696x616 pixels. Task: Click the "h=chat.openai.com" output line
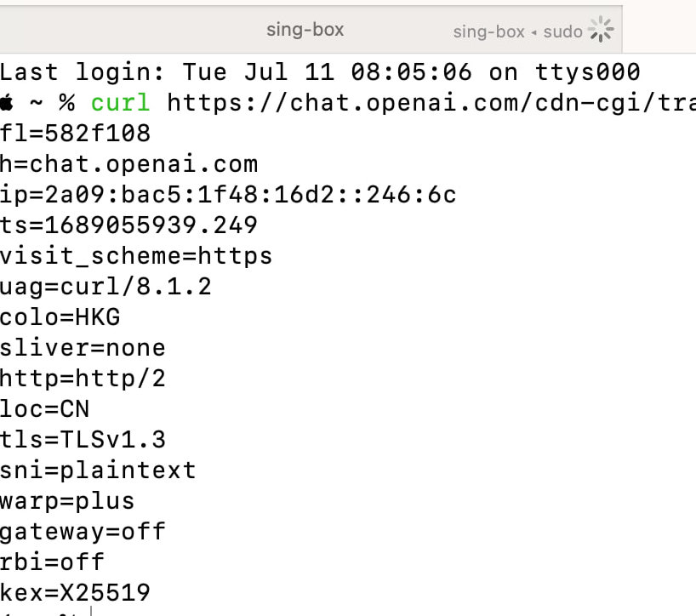coord(128,163)
